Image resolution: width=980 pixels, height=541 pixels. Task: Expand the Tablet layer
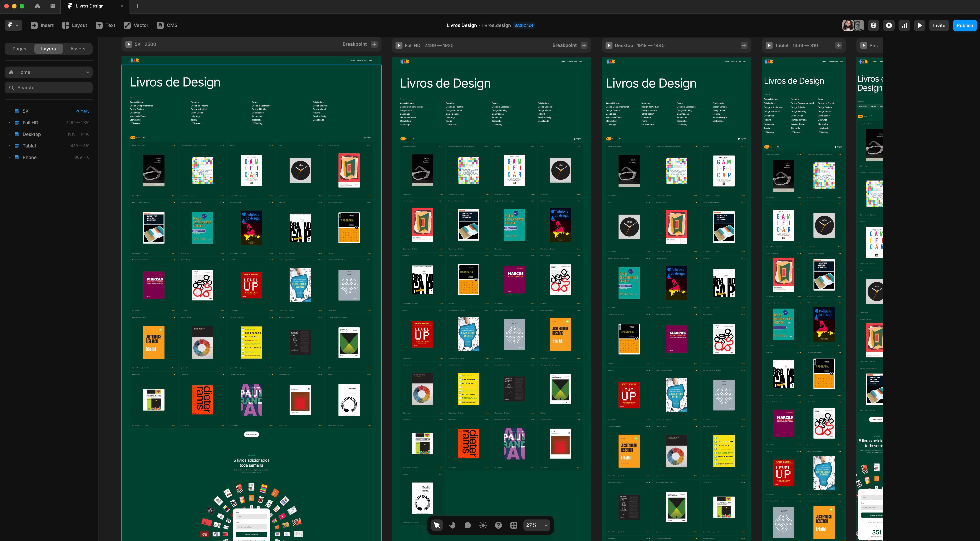pos(9,146)
